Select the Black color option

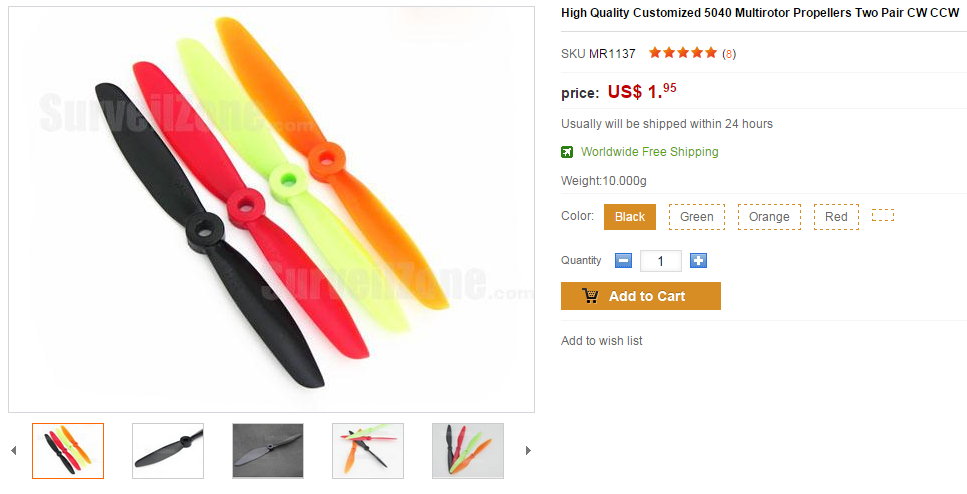tap(630, 217)
